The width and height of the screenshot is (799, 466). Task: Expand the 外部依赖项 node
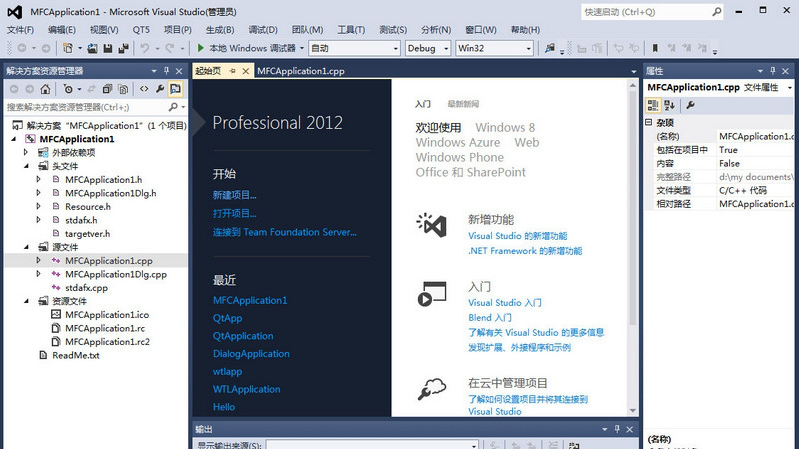pyautogui.click(x=26, y=152)
